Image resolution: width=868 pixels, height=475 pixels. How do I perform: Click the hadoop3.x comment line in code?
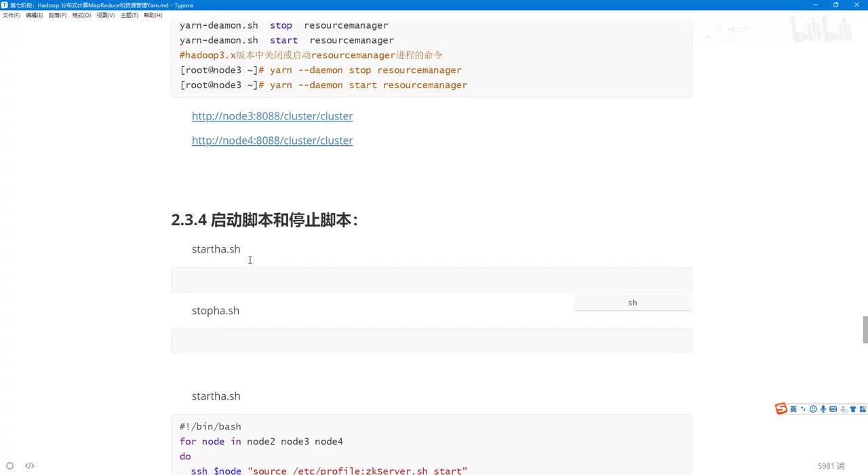tap(311, 55)
